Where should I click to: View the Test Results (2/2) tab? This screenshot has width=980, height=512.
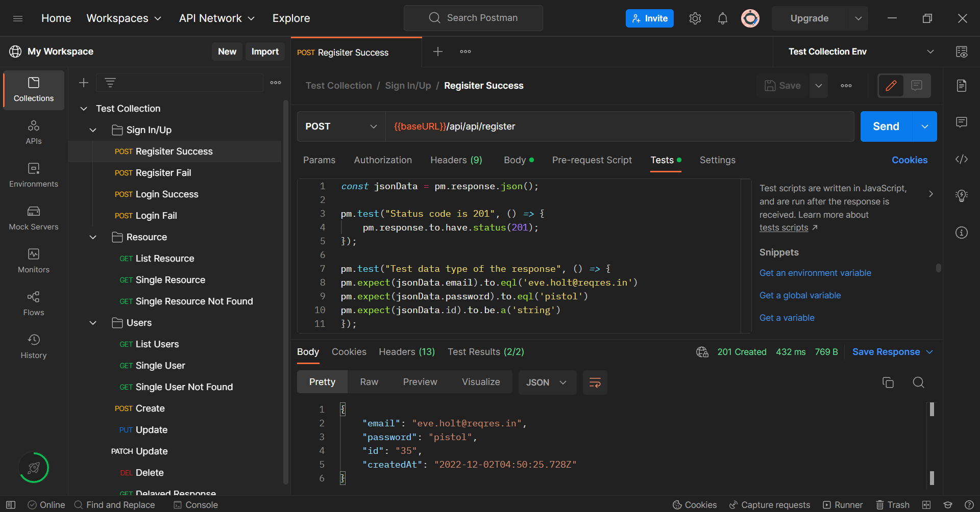[486, 352]
